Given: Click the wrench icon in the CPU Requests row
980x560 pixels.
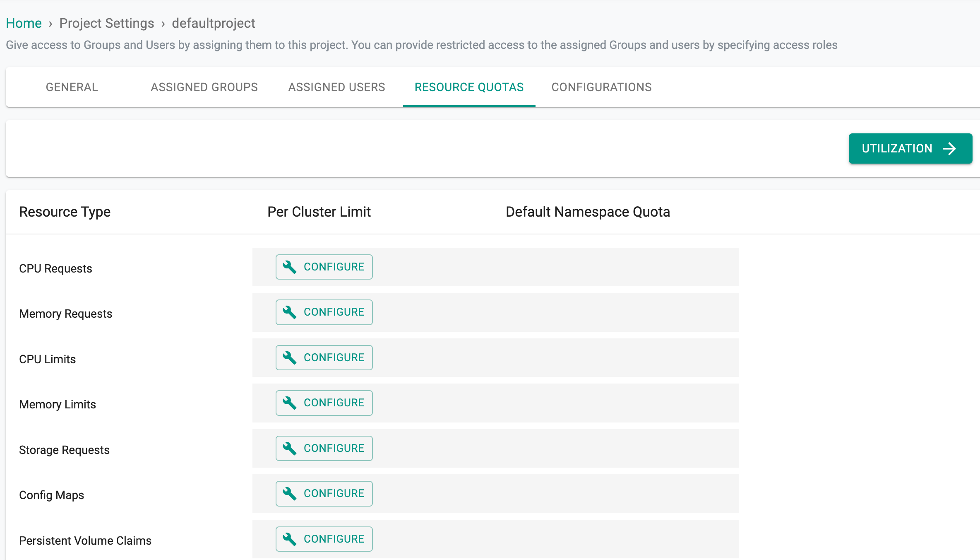Looking at the screenshot, I should [x=289, y=267].
